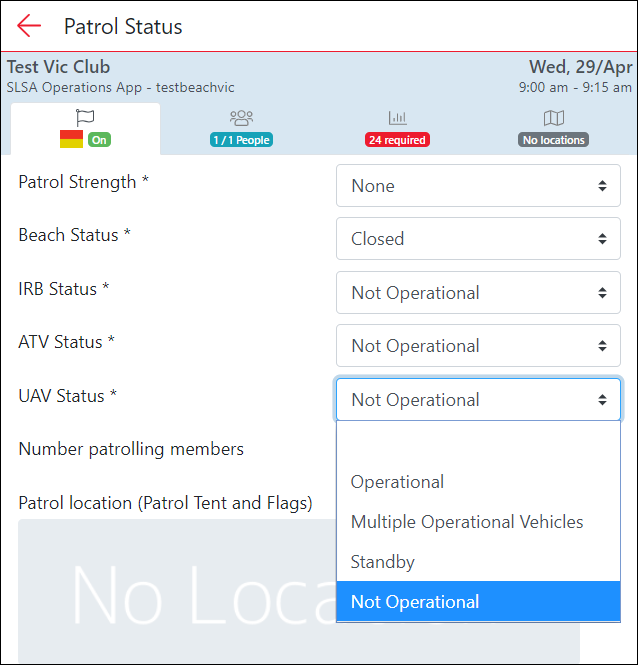Click the 1 / 1 People badge

click(x=241, y=140)
